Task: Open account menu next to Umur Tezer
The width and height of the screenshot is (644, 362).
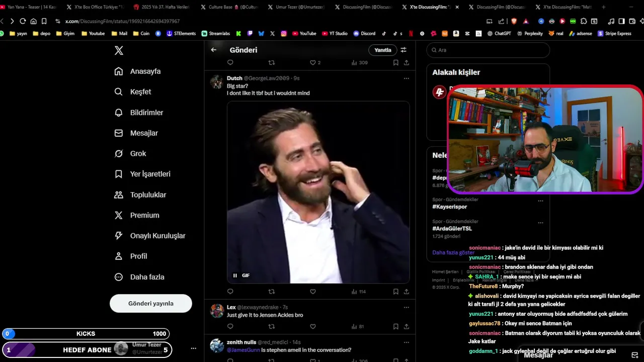Action: click(x=193, y=348)
